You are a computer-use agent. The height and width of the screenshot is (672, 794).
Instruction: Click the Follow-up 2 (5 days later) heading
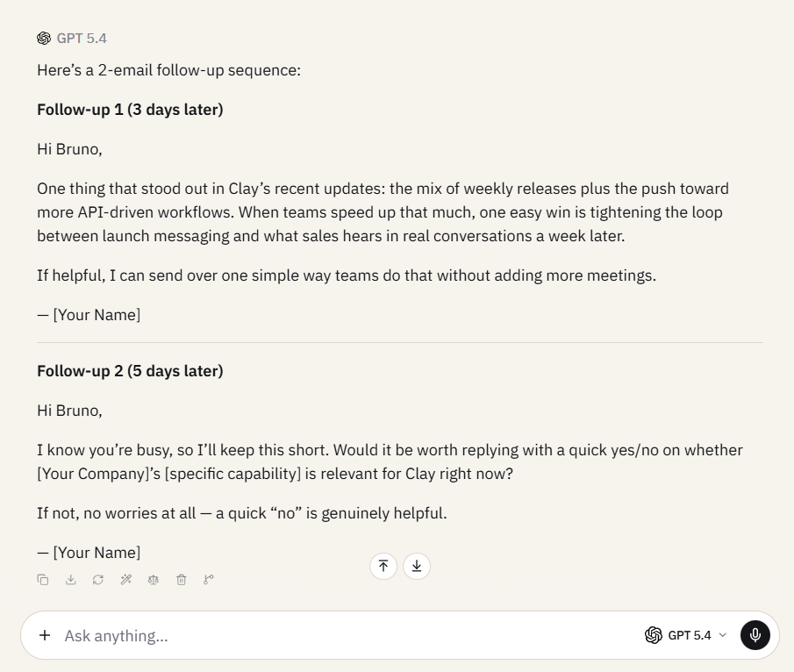point(130,371)
